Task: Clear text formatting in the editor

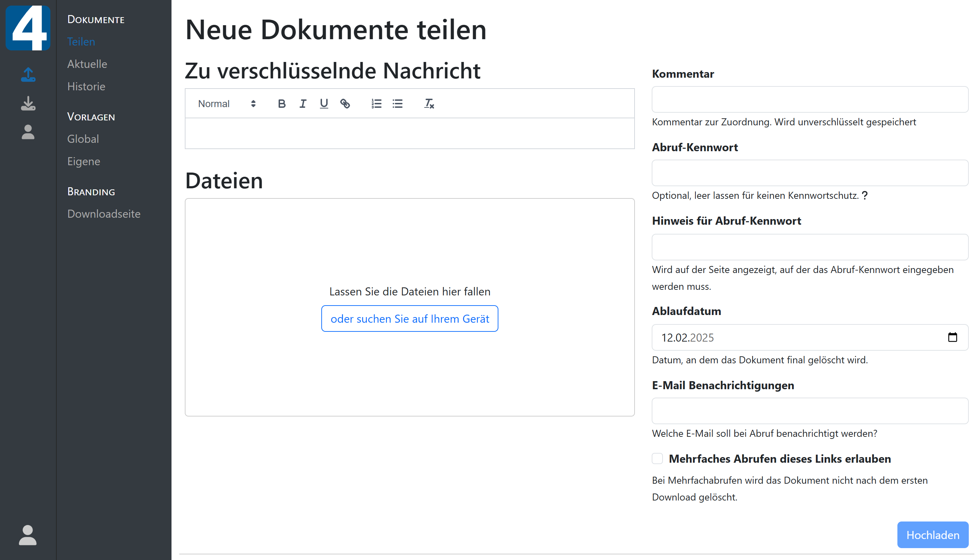Action: tap(428, 104)
